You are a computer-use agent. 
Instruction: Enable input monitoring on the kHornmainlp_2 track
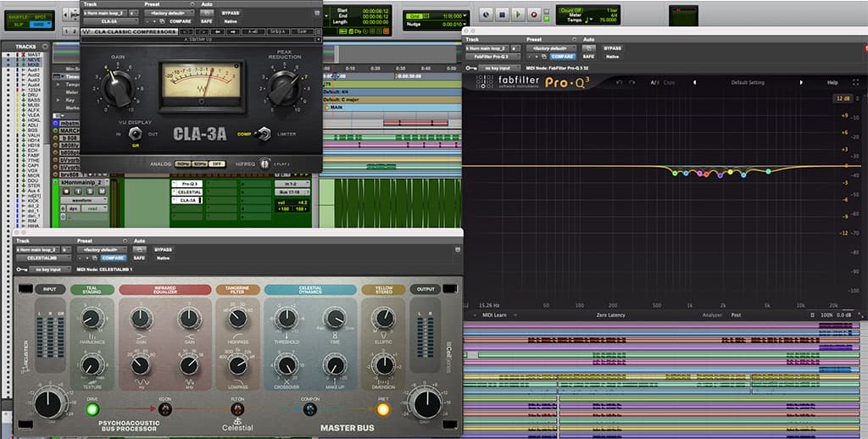click(78, 191)
